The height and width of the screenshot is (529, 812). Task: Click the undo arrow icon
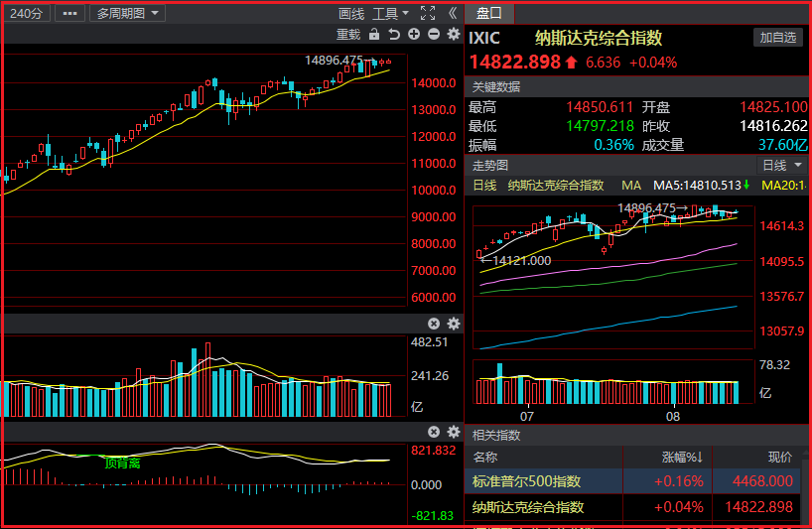pos(394,35)
